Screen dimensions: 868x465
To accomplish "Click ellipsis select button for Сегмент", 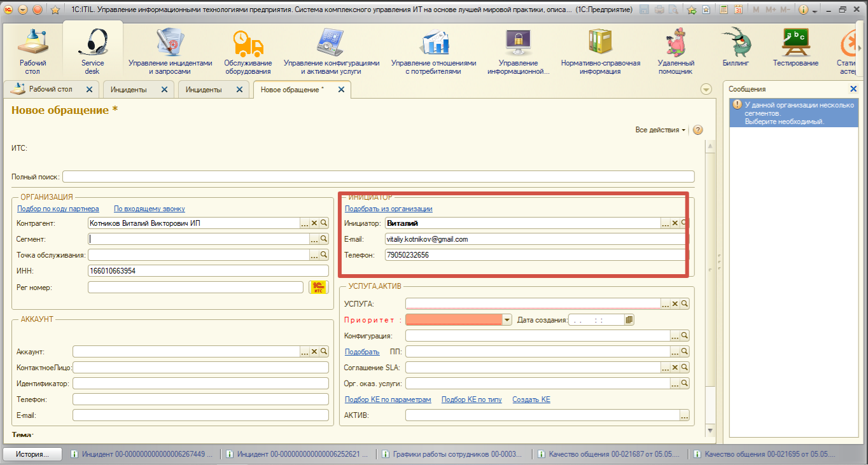I will point(314,239).
